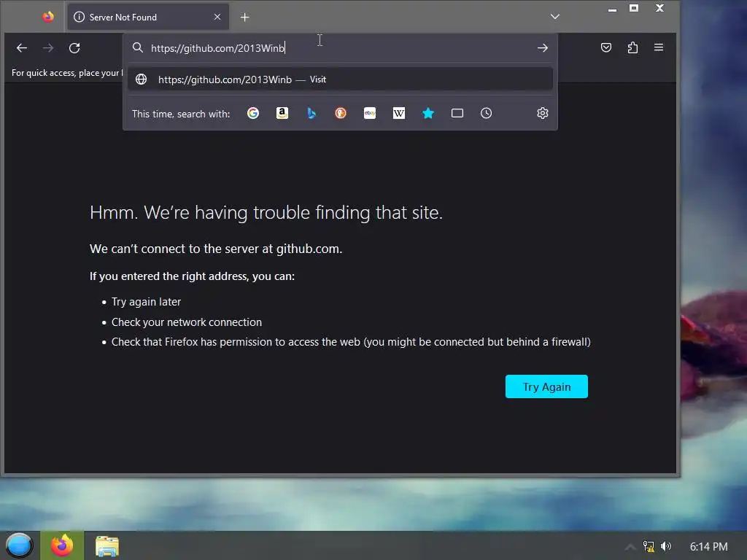The width and height of the screenshot is (747, 560).
Task: Click the 6:14 PM taskbar clock
Action: pyautogui.click(x=708, y=547)
